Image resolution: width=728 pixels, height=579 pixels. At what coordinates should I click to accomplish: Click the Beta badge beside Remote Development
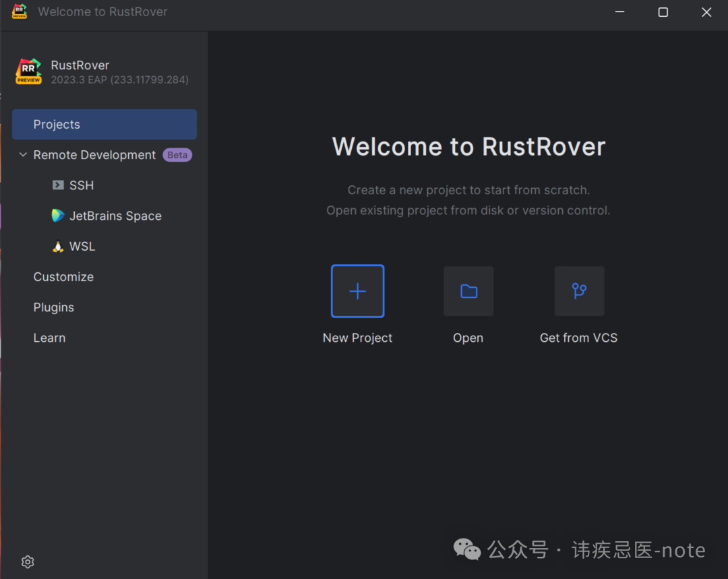(x=177, y=155)
